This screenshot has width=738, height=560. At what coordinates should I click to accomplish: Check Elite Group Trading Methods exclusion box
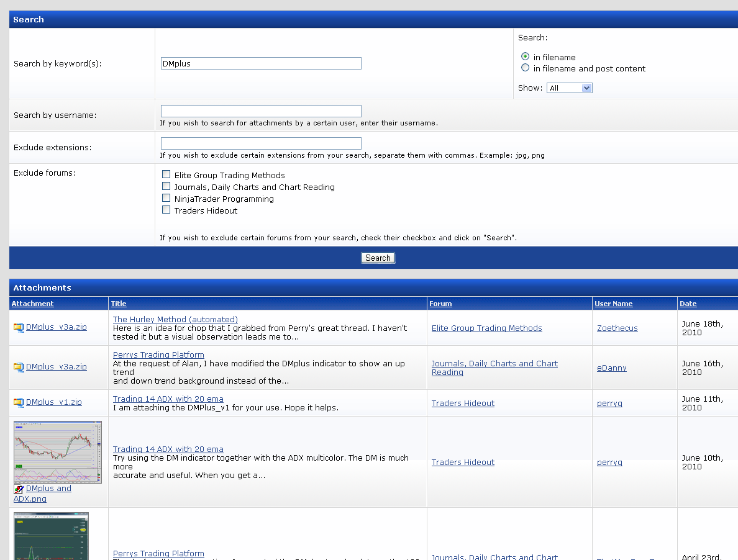tap(166, 174)
